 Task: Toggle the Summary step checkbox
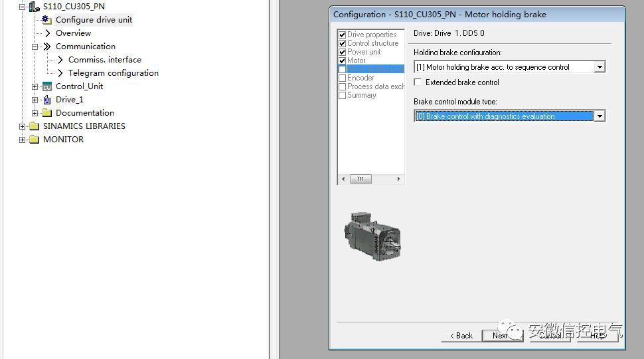point(342,96)
